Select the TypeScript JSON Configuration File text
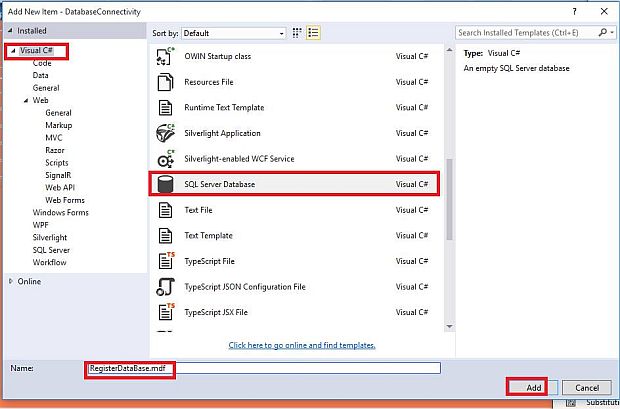This screenshot has width=620, height=409. pos(245,287)
